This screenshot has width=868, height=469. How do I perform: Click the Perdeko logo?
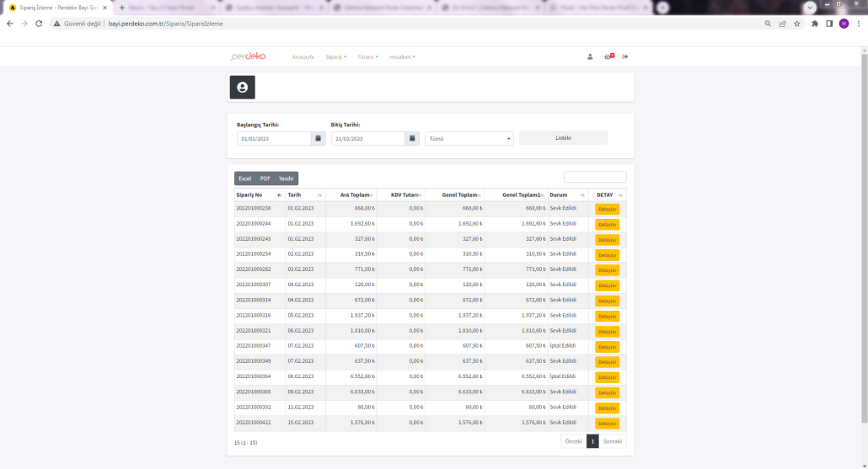point(248,56)
